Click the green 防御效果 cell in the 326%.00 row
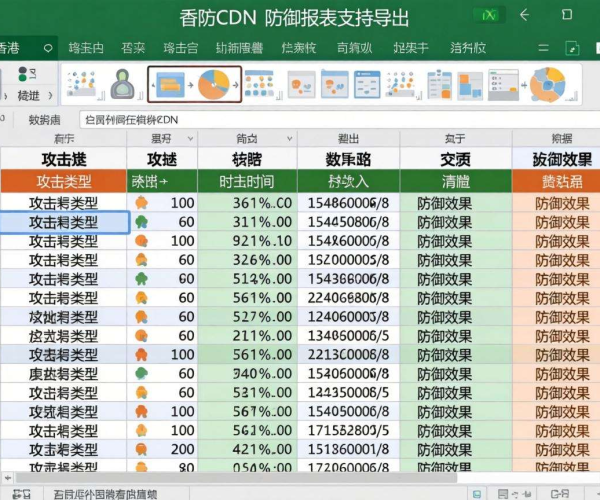Viewport: 600px width, 500px height. click(x=456, y=260)
